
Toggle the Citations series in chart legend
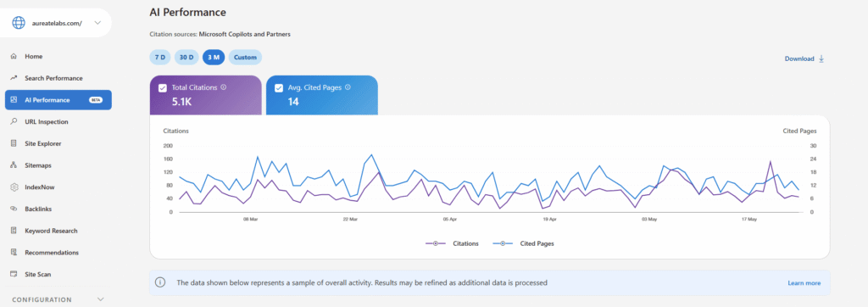pos(452,243)
